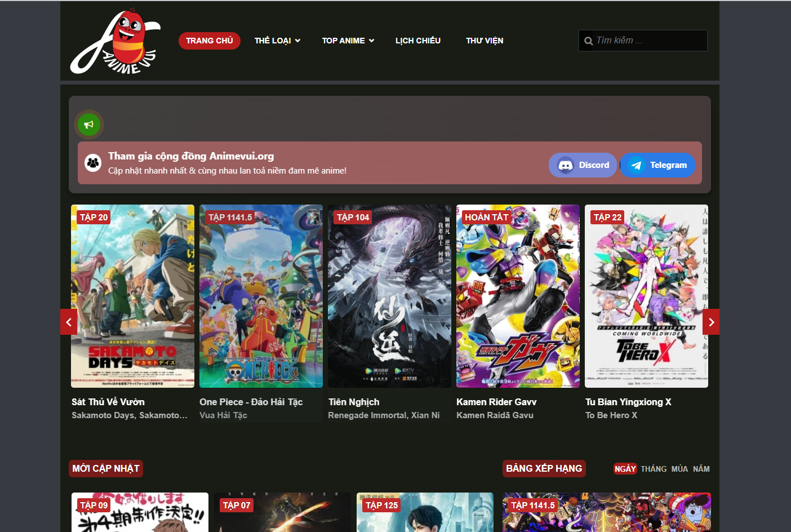Open the Lịch Chiếu menu item
The width and height of the screenshot is (791, 532).
tap(417, 41)
